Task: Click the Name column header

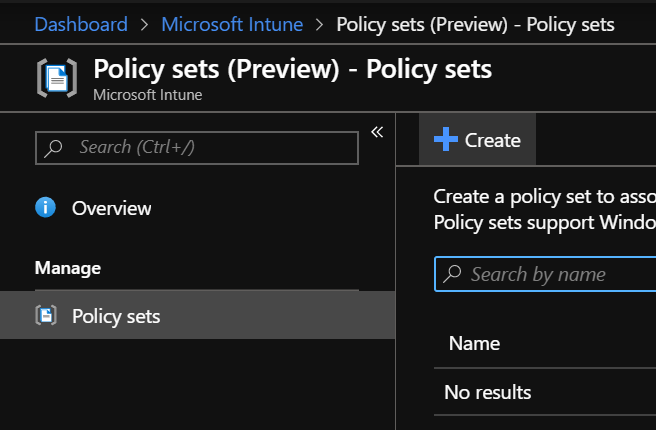Action: (474, 343)
